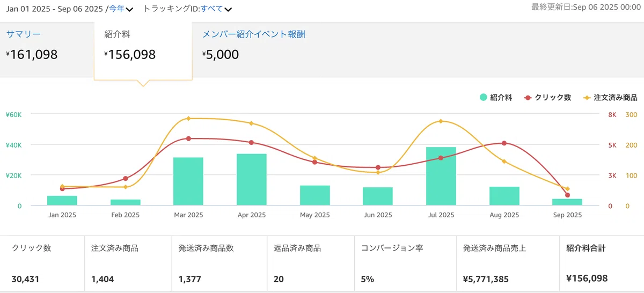Click the Aug 2025 bar
Screen dimensions: 644x293
[504, 196]
